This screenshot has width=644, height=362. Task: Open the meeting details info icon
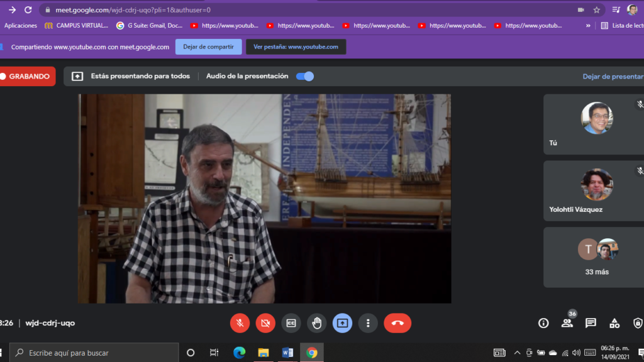tap(543, 323)
